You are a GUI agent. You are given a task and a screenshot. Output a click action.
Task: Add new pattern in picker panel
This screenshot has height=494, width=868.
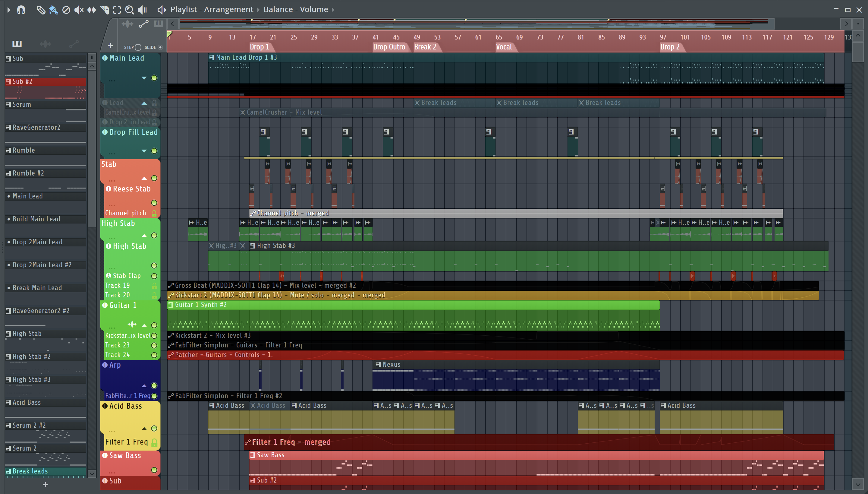point(46,485)
